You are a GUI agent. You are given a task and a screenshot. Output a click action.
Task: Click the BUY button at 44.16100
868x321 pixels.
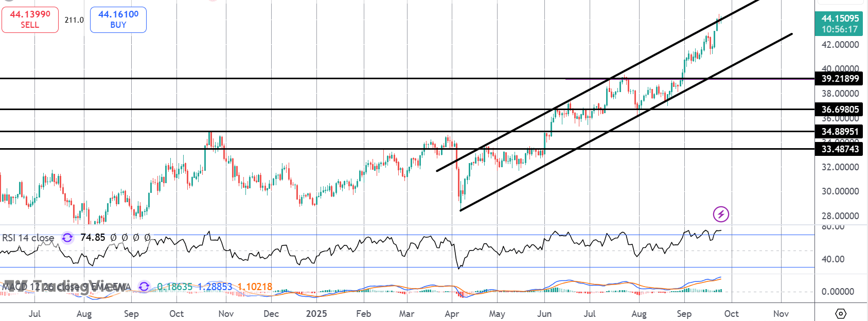[x=118, y=20]
